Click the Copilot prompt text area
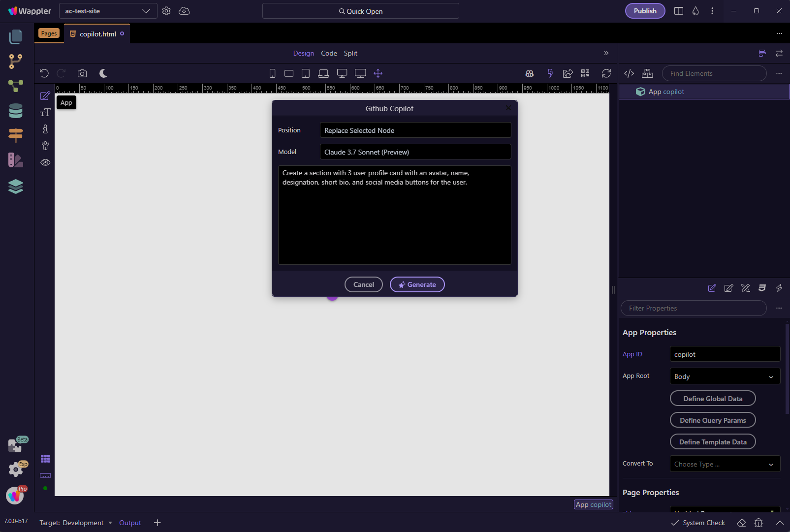 coord(395,215)
